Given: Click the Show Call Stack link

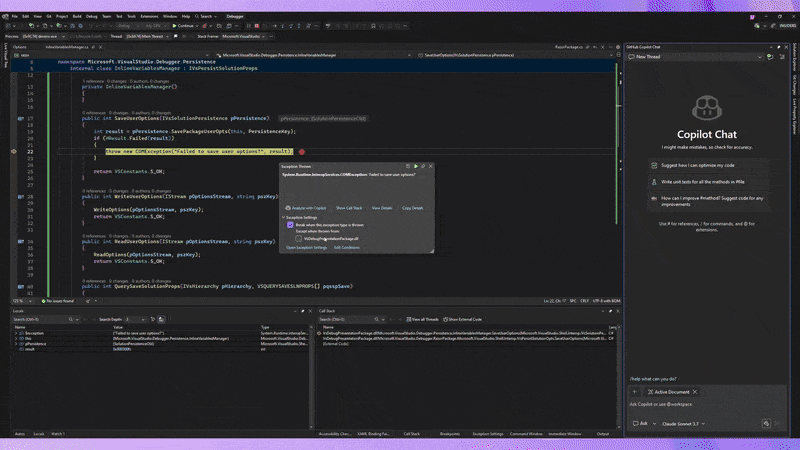Looking at the screenshot, I should point(349,207).
